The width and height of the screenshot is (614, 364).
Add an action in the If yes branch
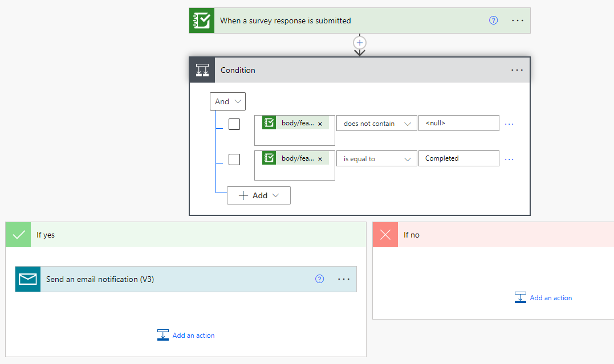pyautogui.click(x=186, y=336)
